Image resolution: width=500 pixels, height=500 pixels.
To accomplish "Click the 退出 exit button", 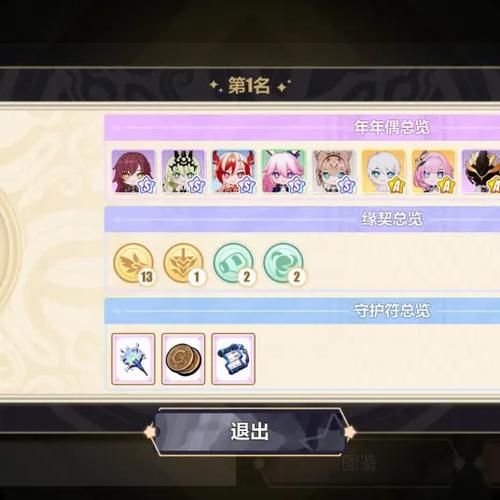I will 249,431.
